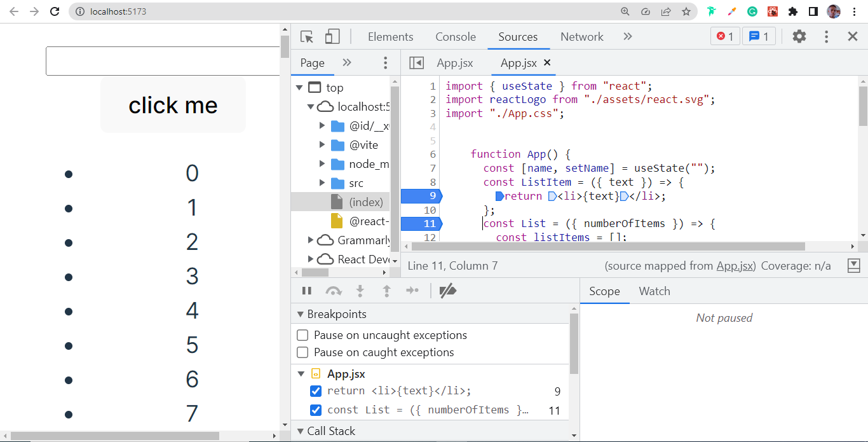Viewport: 868px width, 442px height.
Task: Click the code editor horizontal scrollbar
Action: pos(608,246)
